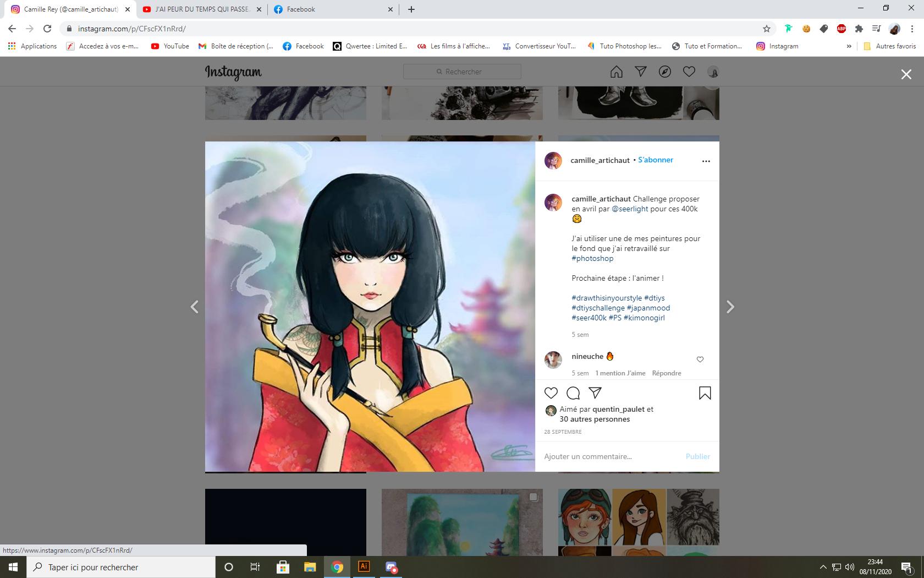Screen dimensions: 924x578
Task: Focus 'Ajouter un commentaire' field
Action: pyautogui.click(x=610, y=456)
